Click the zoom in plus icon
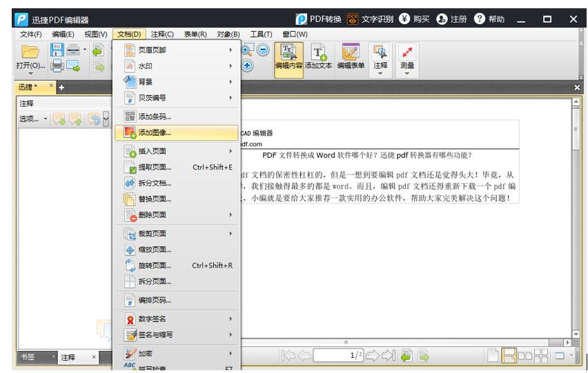The height and width of the screenshot is (373, 588). pos(247,65)
